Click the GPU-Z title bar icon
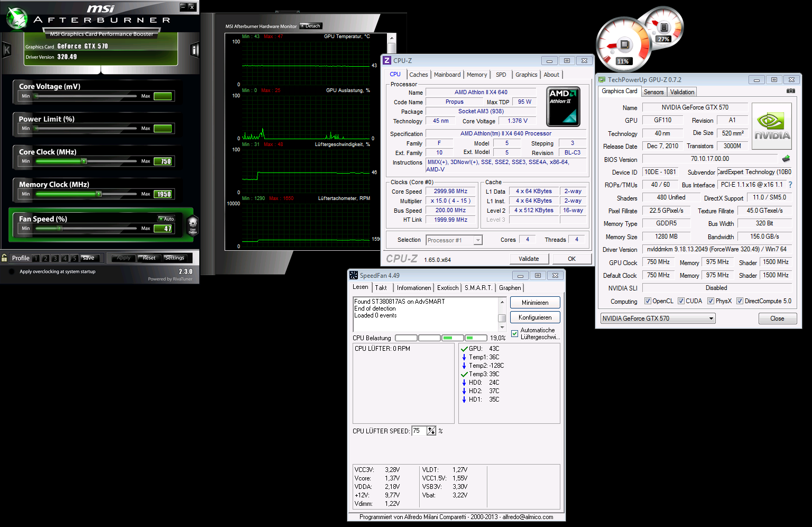 [x=602, y=80]
